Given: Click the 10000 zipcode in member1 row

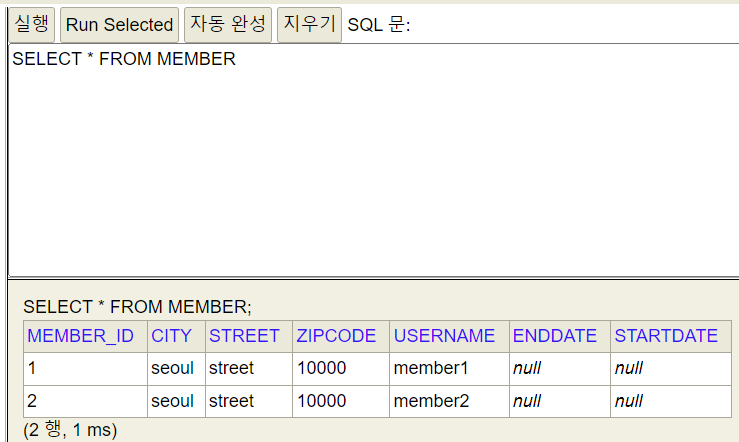Looking at the screenshot, I should 341,368.
